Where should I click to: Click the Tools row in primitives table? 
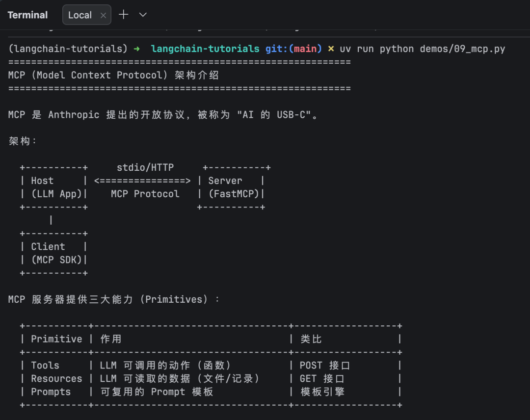click(x=211, y=365)
